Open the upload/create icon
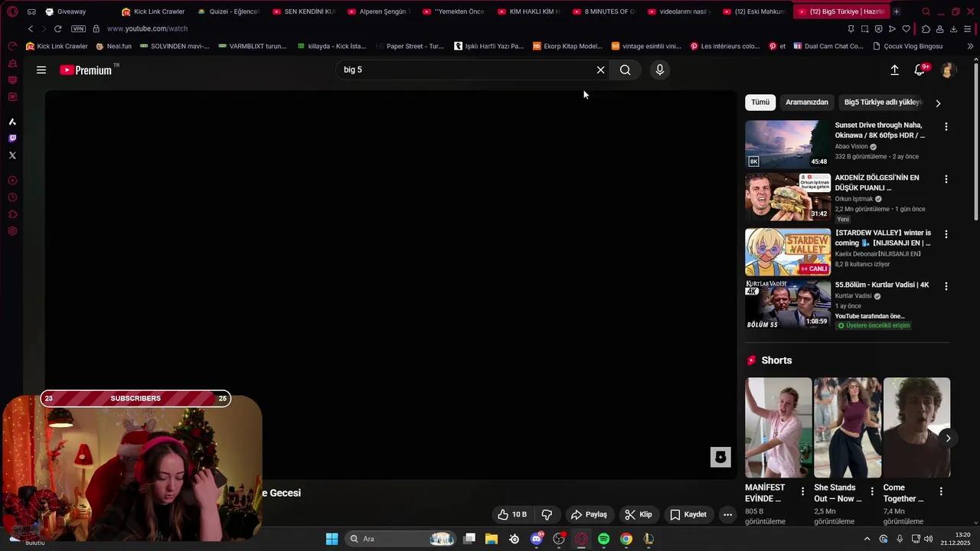This screenshot has width=980, height=551. point(894,70)
